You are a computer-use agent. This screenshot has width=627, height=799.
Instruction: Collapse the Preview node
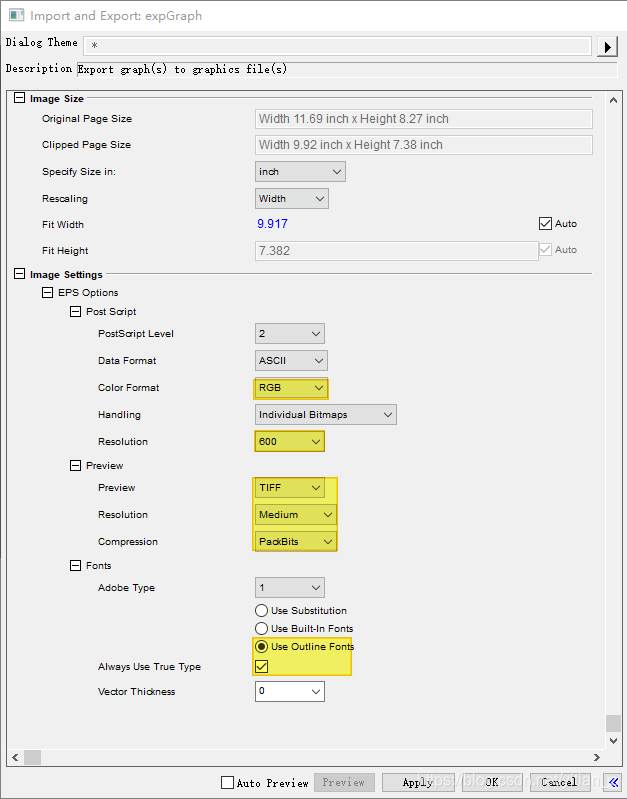click(x=75, y=465)
